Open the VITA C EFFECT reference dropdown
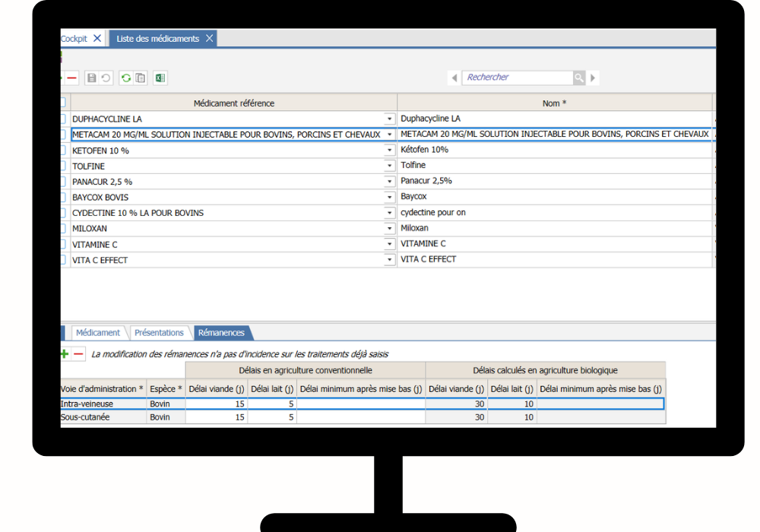 pos(389,260)
